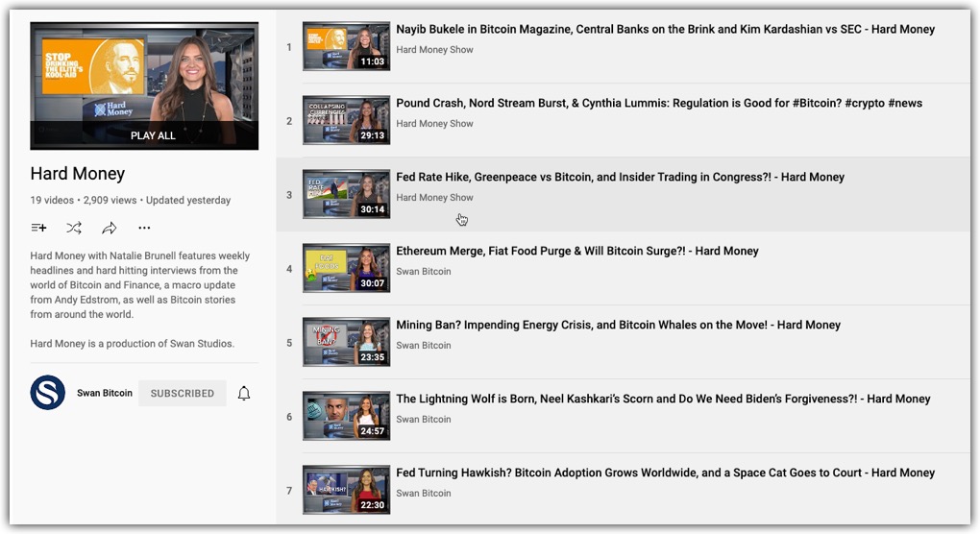Open the Swan Bitcoin channel name link
The width and height of the screenshot is (980, 534).
coord(105,393)
